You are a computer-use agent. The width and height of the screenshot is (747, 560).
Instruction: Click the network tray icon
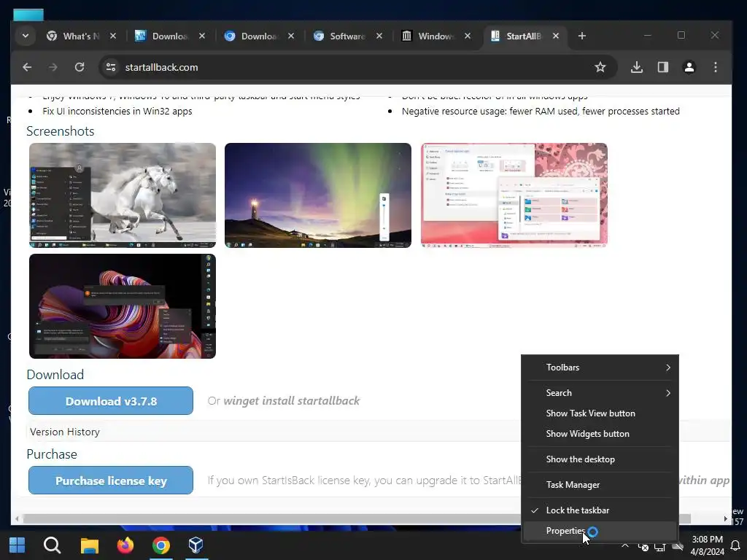(x=659, y=547)
